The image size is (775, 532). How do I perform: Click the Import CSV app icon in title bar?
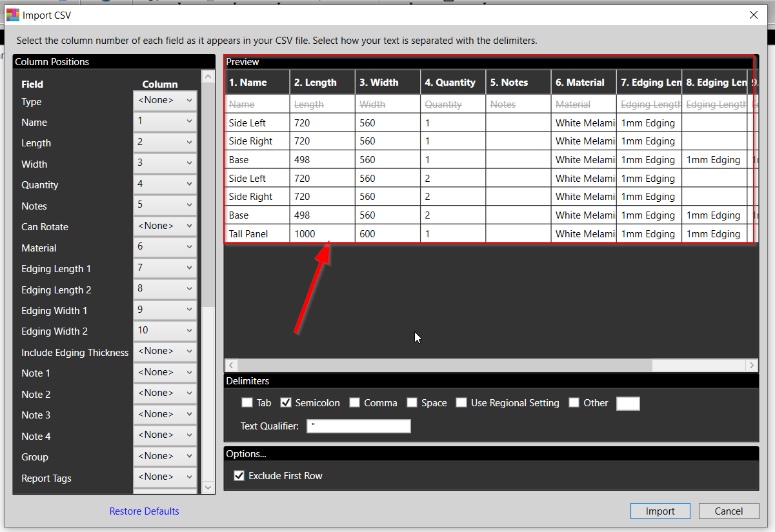tap(13, 15)
